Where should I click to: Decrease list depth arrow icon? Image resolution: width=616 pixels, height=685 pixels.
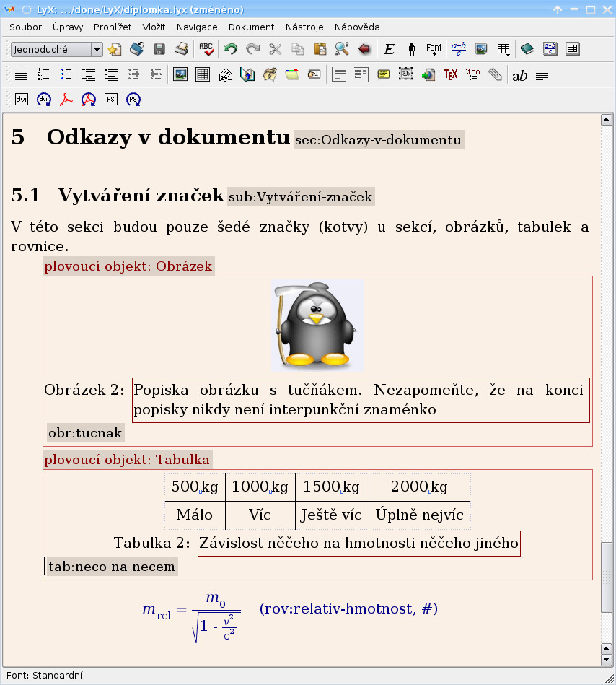(x=156, y=74)
